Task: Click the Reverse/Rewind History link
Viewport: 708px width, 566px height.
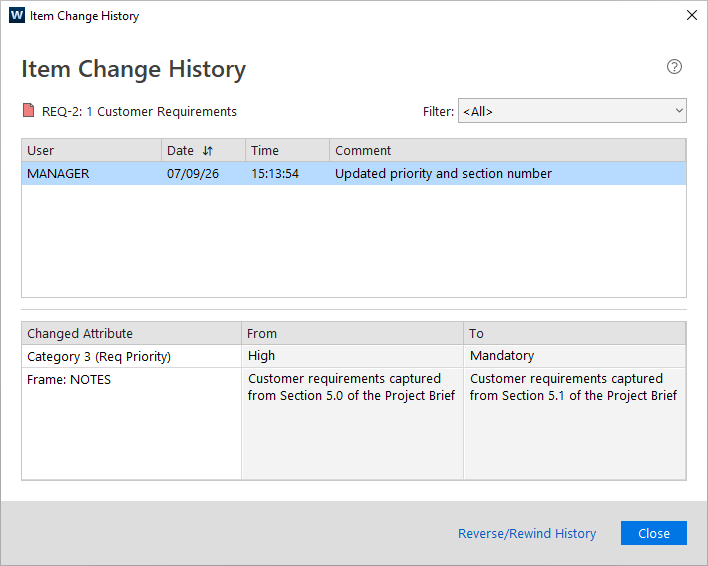Action: tap(527, 533)
